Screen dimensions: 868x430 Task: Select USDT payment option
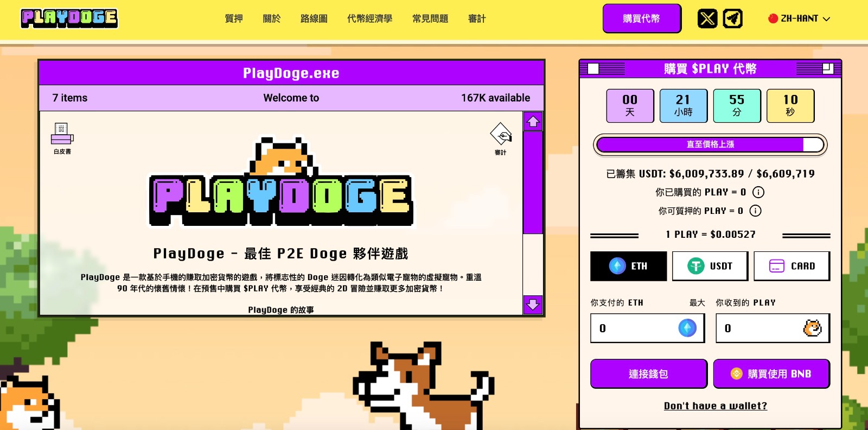click(x=710, y=266)
